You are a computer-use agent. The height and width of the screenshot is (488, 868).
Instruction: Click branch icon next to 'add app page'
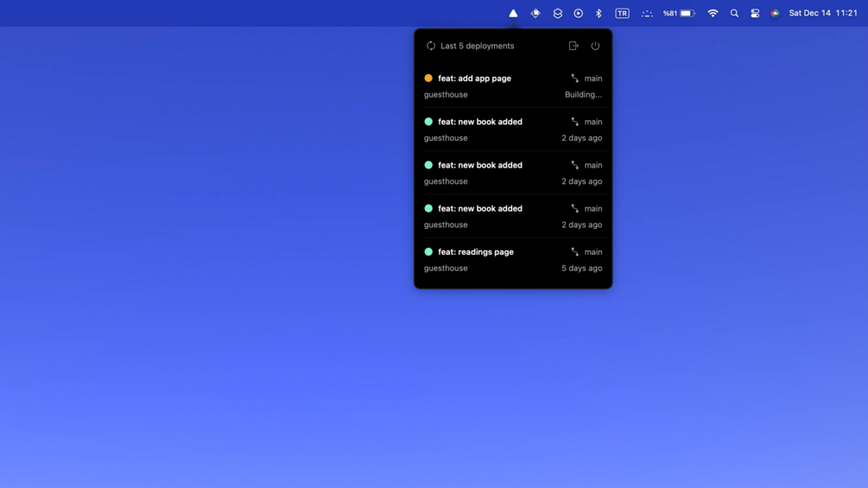click(574, 78)
